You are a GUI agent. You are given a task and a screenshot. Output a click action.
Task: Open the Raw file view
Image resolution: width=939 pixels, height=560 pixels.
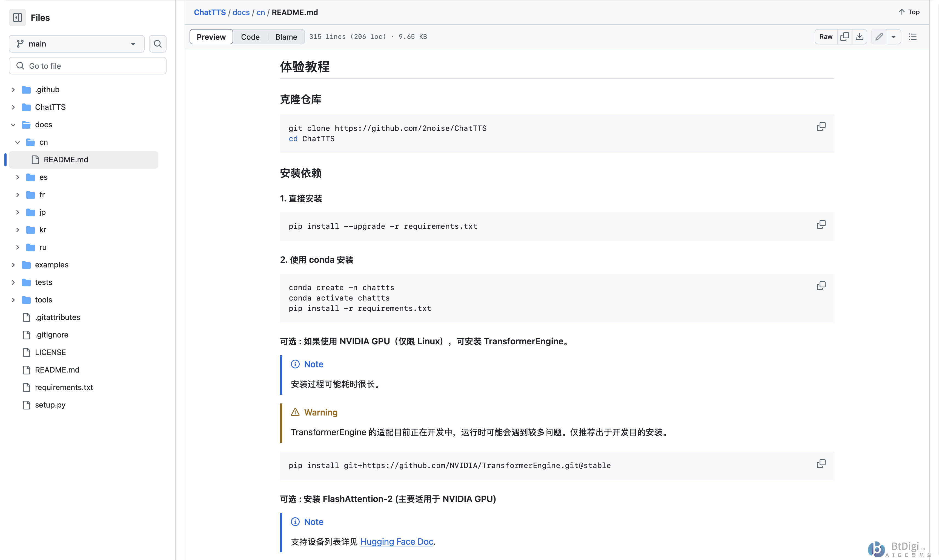(826, 37)
